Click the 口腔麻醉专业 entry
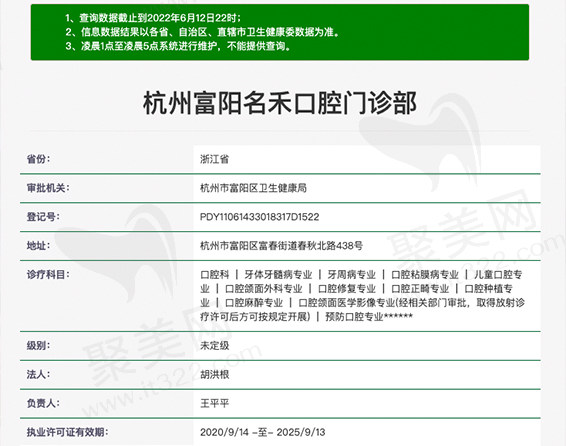The image size is (566, 446). coord(254,303)
